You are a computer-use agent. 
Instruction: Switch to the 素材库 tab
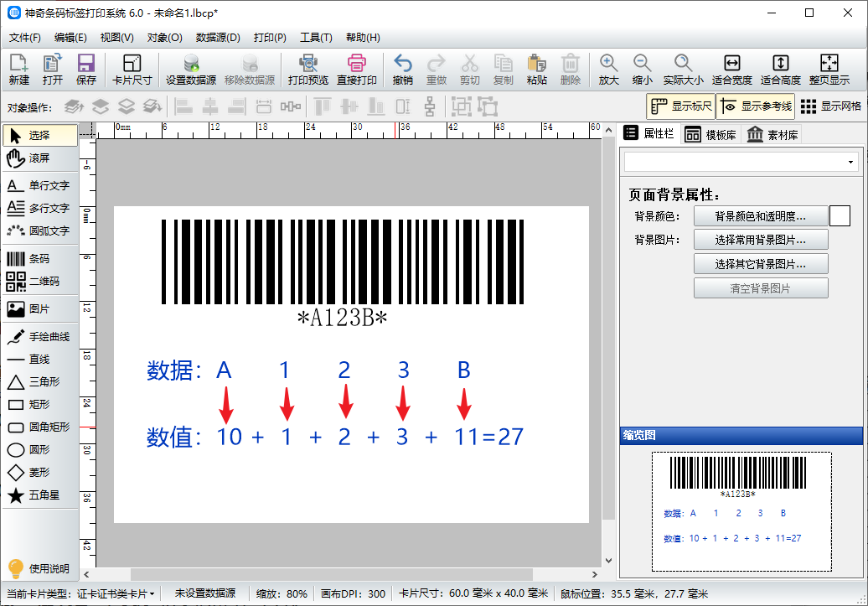(772, 135)
